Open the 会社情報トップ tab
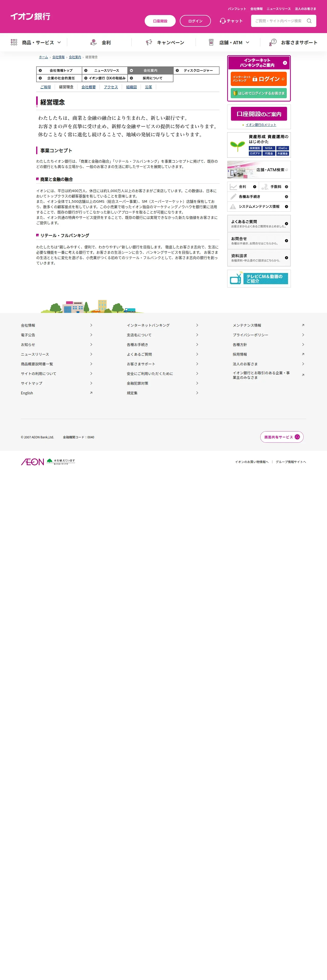Viewport: 327px width, 980px height. pyautogui.click(x=59, y=70)
